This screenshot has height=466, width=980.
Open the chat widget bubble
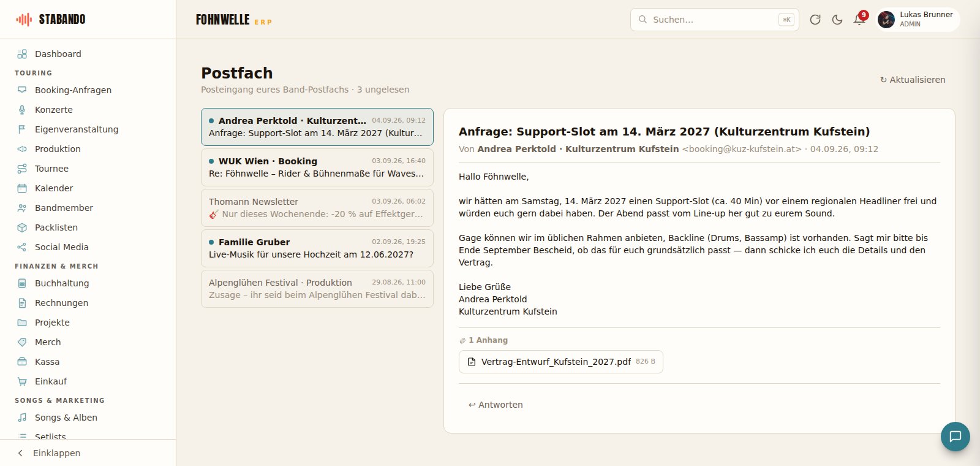(x=956, y=437)
